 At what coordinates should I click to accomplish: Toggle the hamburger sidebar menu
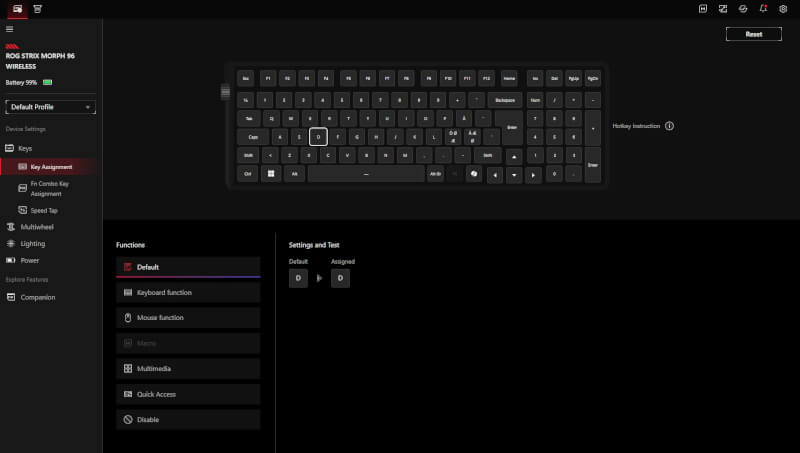10,29
